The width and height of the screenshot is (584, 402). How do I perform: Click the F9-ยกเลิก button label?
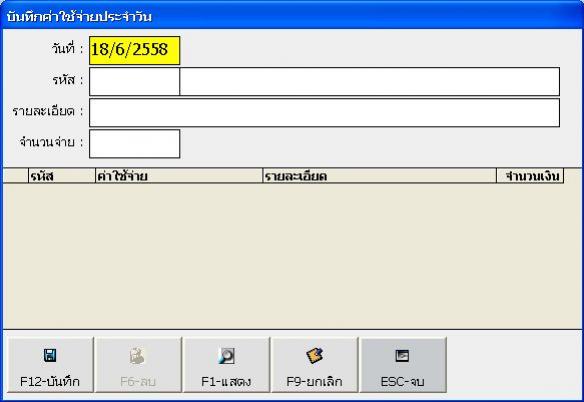point(314,382)
